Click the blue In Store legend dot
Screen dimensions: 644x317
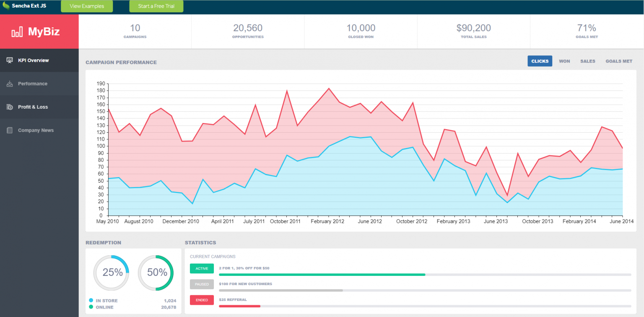click(x=91, y=301)
